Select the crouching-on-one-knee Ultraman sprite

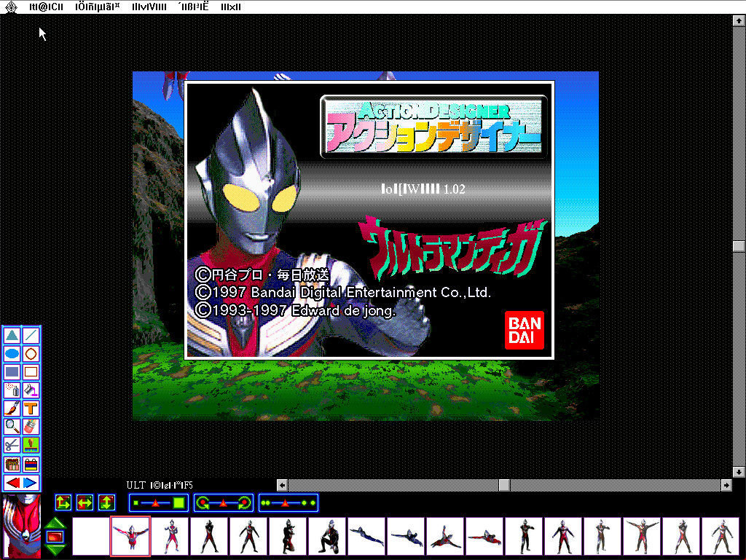tap(328, 536)
